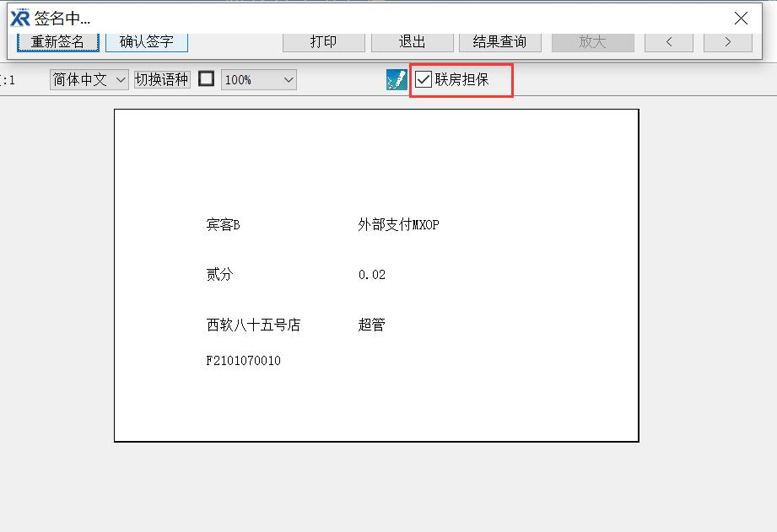Select text 贰分 in document

[x=219, y=274]
